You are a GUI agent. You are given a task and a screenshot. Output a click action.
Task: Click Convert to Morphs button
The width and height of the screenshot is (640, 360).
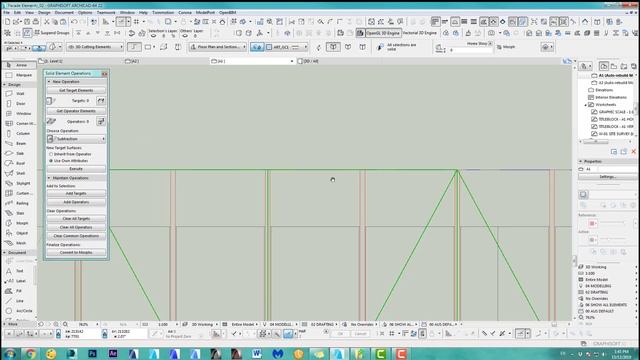coord(76,253)
